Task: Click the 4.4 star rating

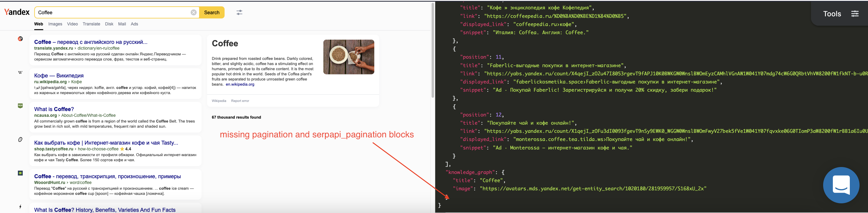Action: 126,149
